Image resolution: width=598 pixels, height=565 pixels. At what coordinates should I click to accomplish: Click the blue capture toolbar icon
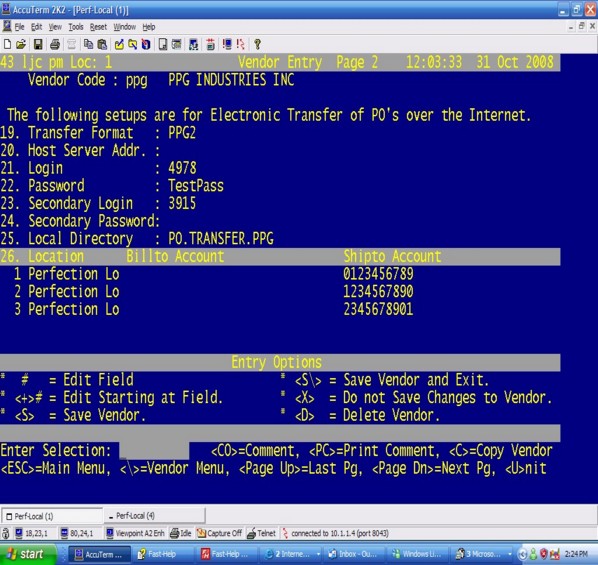tap(146, 44)
